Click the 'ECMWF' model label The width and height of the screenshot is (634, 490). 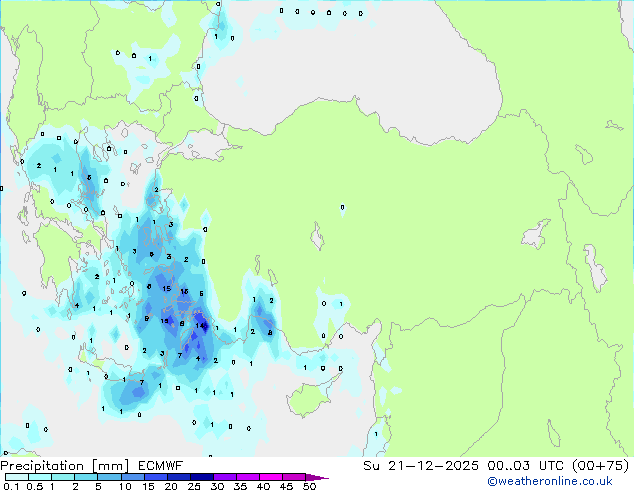click(161, 466)
